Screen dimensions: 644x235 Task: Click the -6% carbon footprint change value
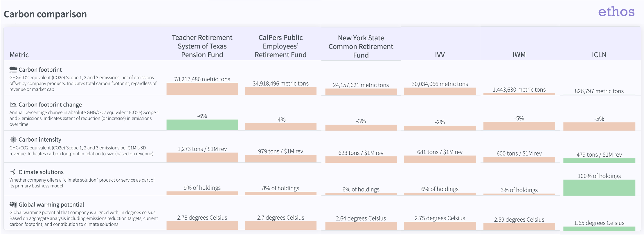202,116
